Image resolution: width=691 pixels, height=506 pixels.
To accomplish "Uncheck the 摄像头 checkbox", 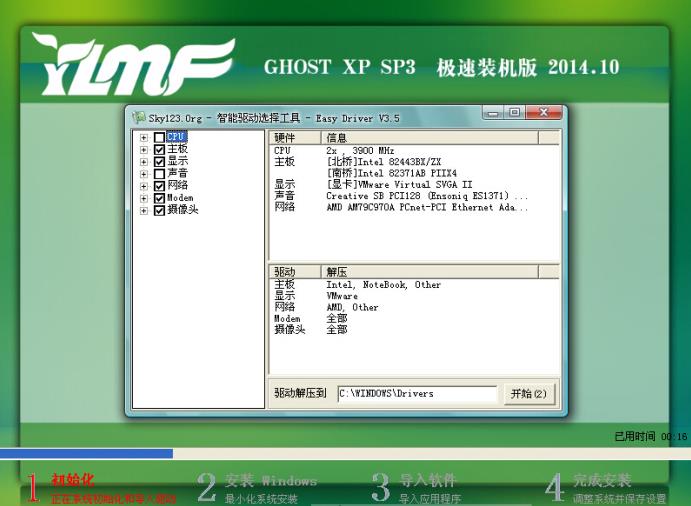I will click(160, 211).
